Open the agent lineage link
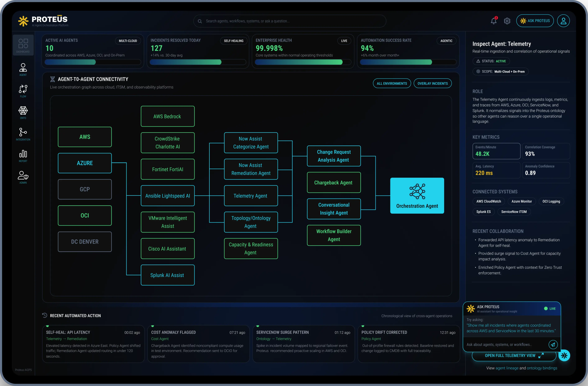This screenshot has width=588, height=386. click(x=507, y=368)
